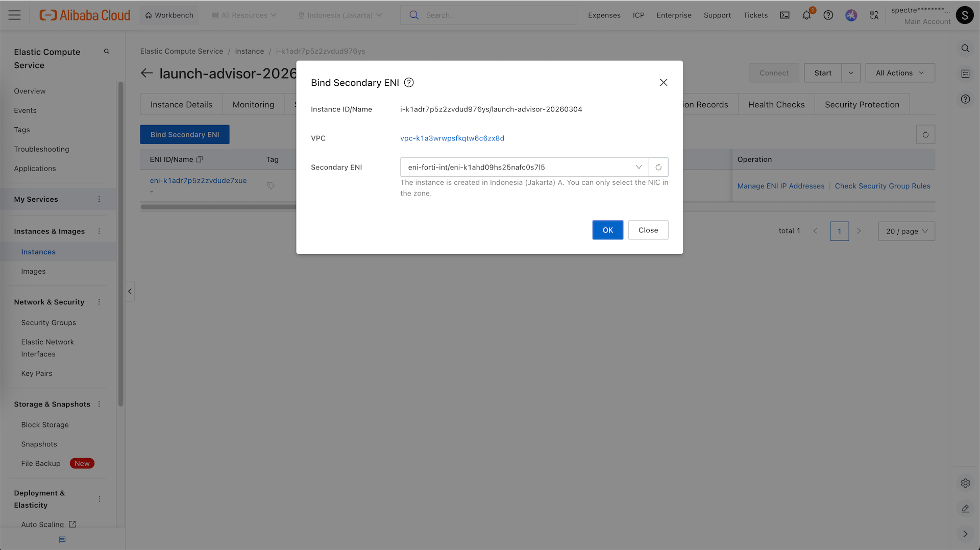Open the All Actions dropdown
This screenshot has height=550, width=980.
(x=900, y=73)
